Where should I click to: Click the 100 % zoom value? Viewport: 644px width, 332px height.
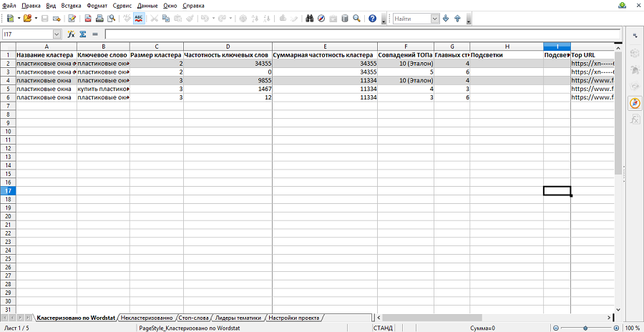tap(634, 328)
